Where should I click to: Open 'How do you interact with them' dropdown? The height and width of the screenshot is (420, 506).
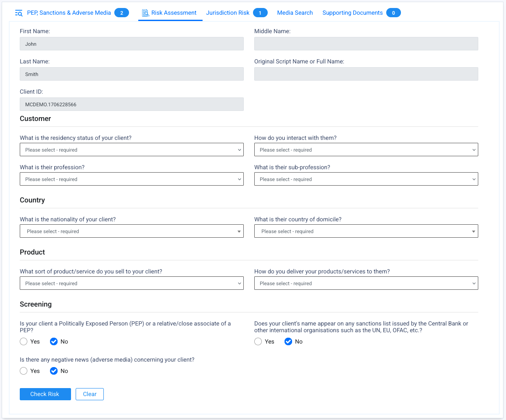(366, 150)
